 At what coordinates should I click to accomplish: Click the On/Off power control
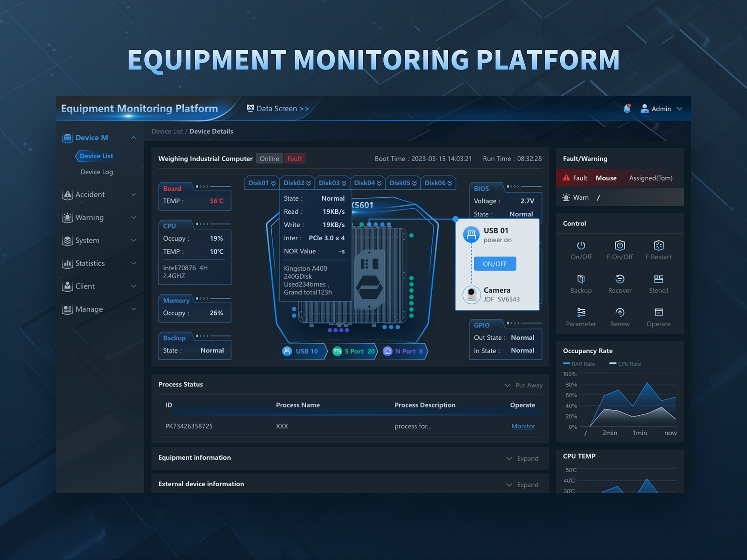coord(581,250)
